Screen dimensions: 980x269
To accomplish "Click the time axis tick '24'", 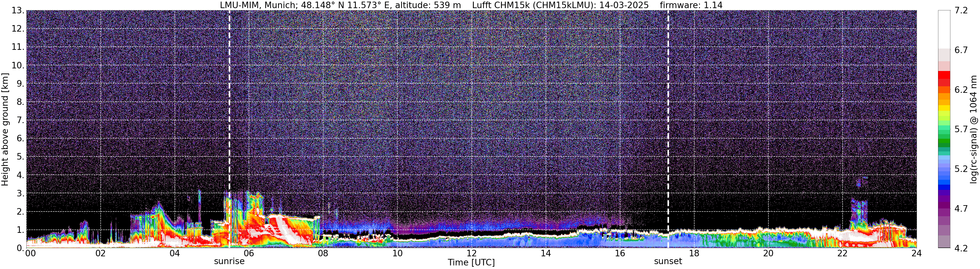I will [x=917, y=253].
